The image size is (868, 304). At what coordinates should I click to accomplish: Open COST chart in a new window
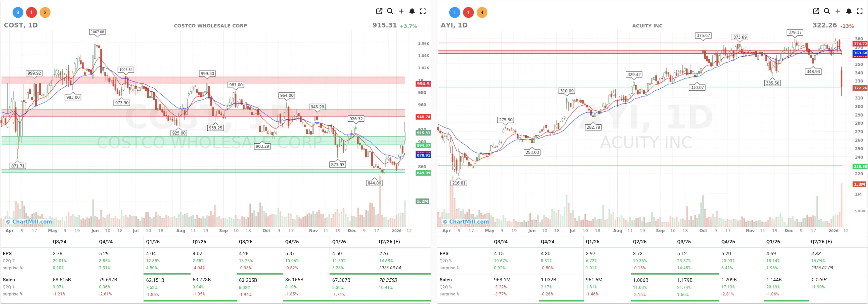tap(379, 11)
